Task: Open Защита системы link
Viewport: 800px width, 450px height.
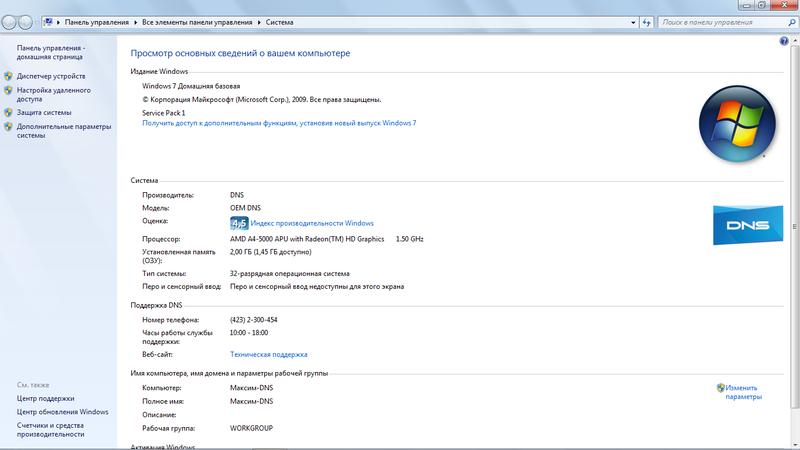Action: point(44,112)
